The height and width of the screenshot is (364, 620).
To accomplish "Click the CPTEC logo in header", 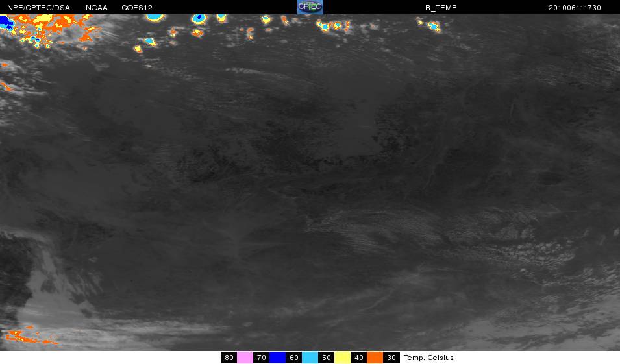I will tap(310, 7).
